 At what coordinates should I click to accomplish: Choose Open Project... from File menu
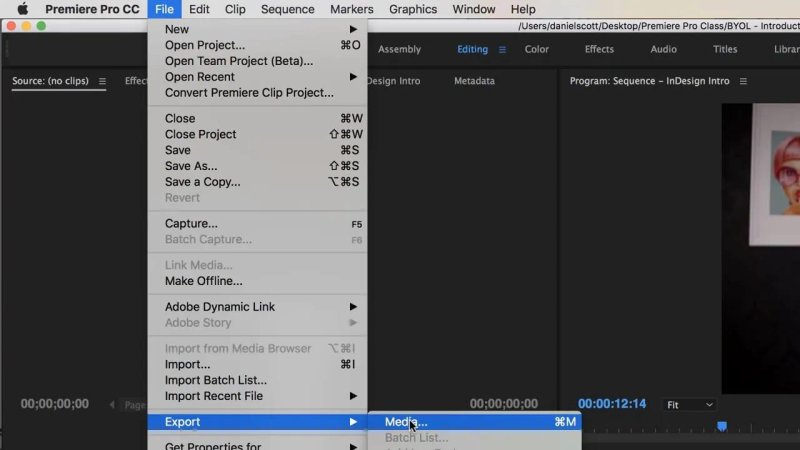click(257, 45)
